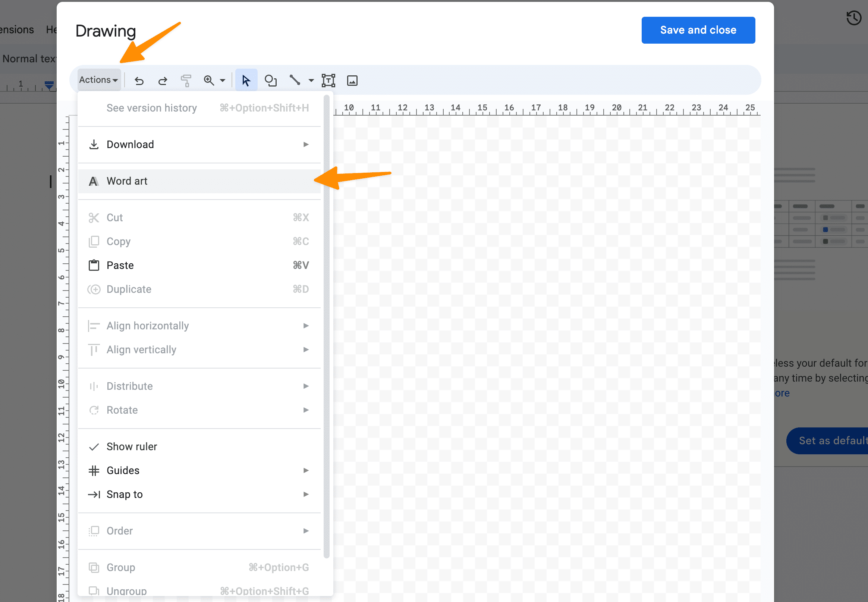Click the redo button
This screenshot has width=868, height=602.
point(162,81)
